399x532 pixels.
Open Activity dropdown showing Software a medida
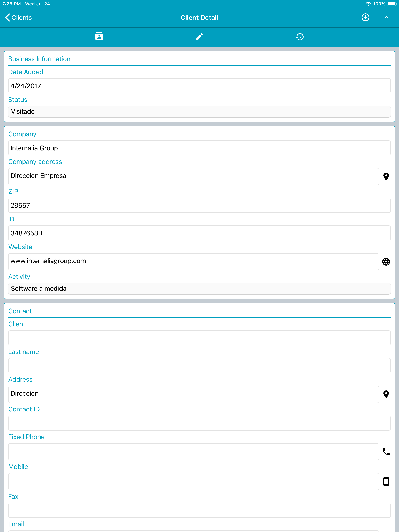click(x=199, y=289)
